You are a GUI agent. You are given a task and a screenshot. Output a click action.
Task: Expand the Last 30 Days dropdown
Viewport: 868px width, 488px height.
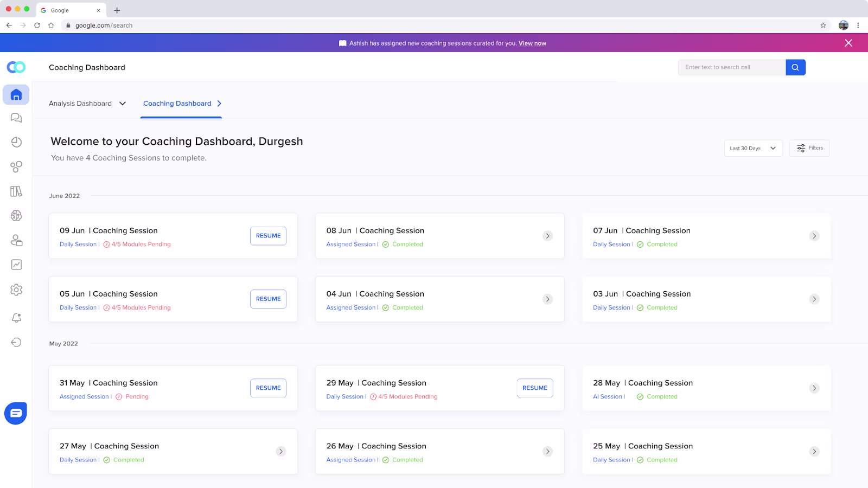point(753,148)
